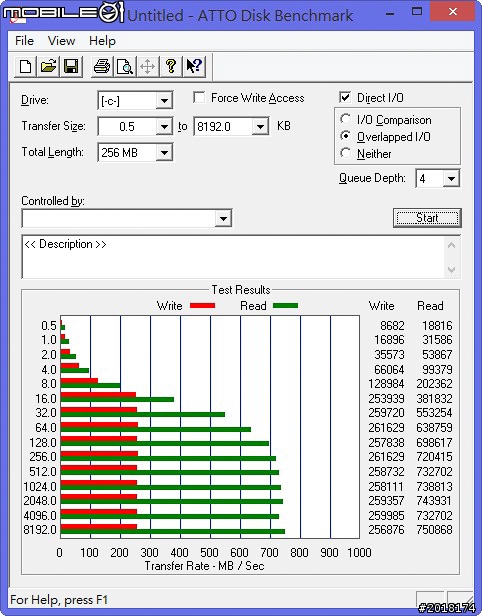Open a file with the folder icon
Image resolution: width=482 pixels, height=616 pixels.
coord(48,66)
